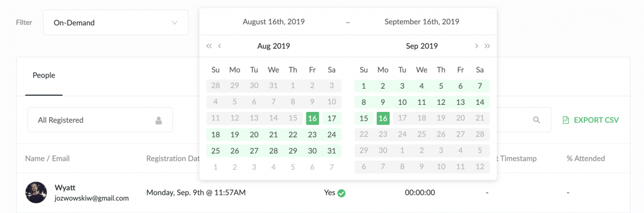This screenshot has width=644, height=213.
Task: Show previous month using single left arrow
Action: tap(219, 46)
